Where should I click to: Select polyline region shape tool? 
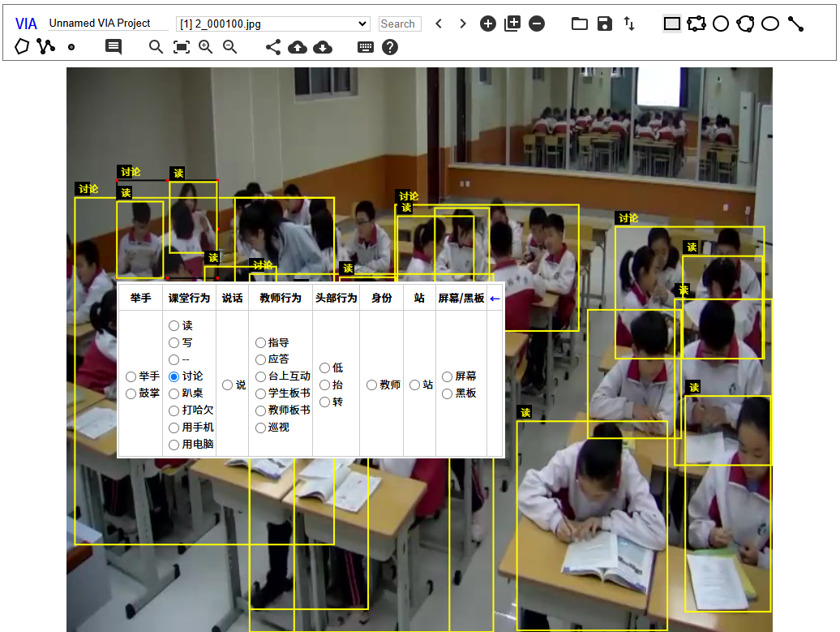click(x=46, y=46)
